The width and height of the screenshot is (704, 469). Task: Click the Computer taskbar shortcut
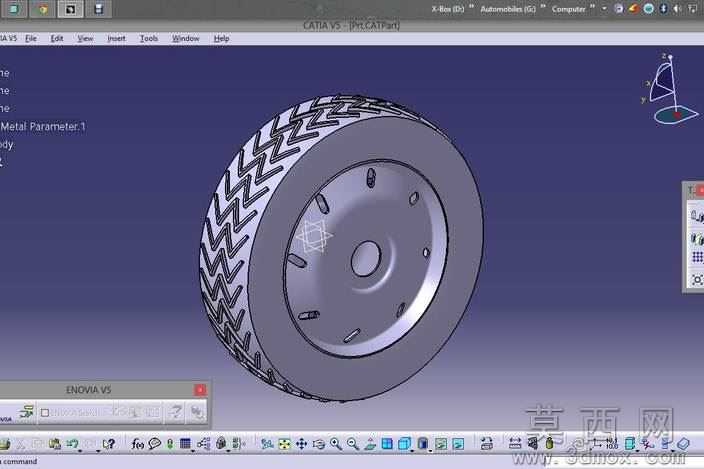point(568,9)
